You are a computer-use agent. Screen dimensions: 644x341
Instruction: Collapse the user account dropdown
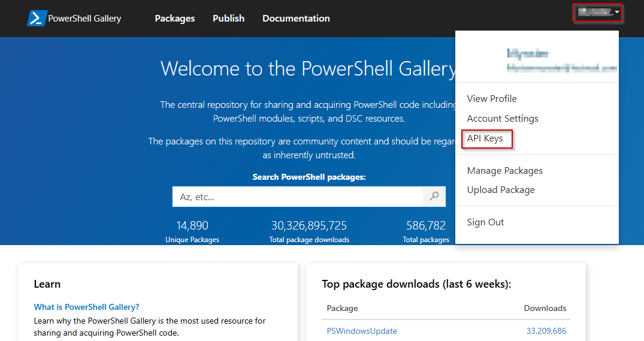click(598, 13)
